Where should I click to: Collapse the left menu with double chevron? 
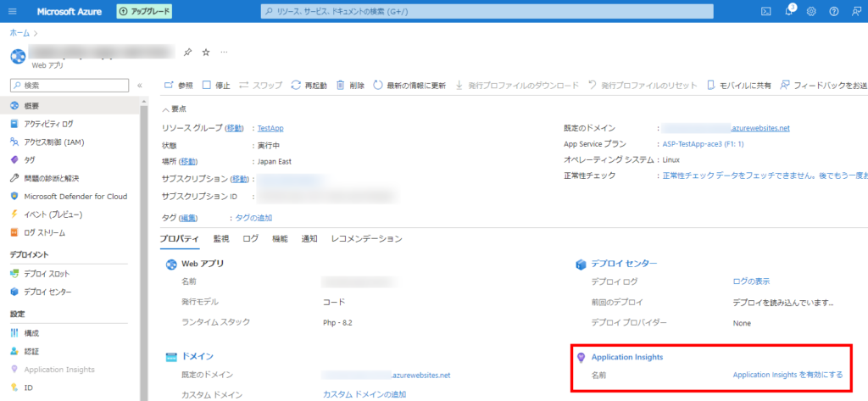point(140,86)
